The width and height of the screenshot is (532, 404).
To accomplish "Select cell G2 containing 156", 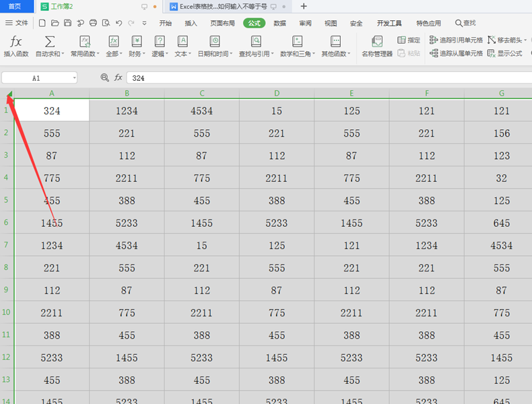I will [x=502, y=133].
